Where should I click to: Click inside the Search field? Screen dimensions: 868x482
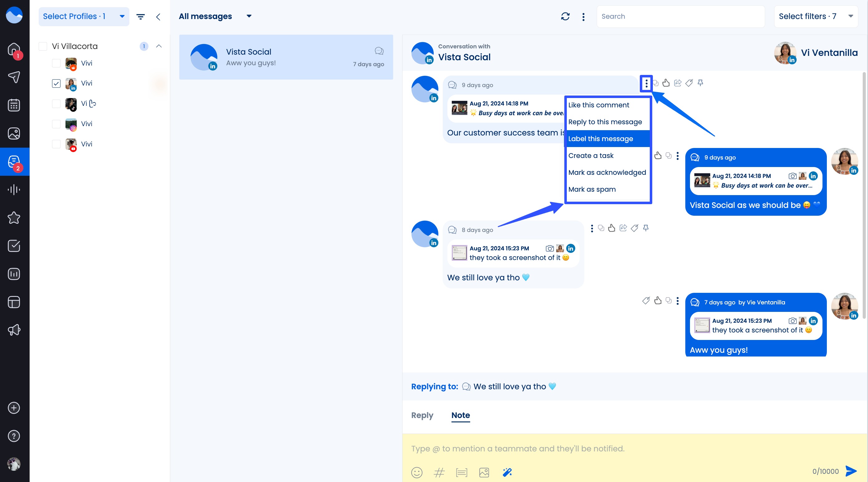tap(680, 16)
